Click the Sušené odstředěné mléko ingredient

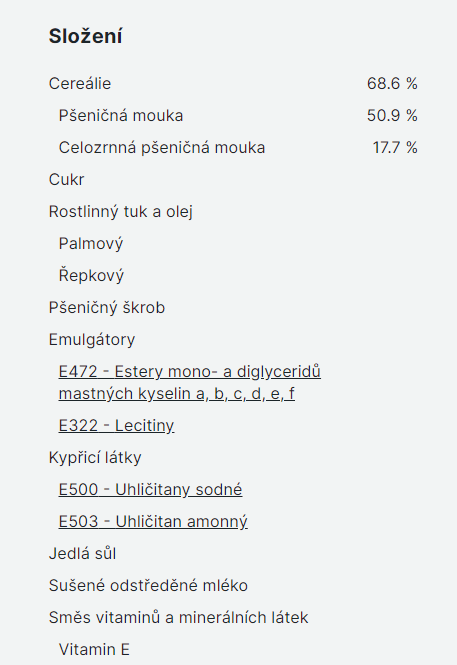coord(148,586)
